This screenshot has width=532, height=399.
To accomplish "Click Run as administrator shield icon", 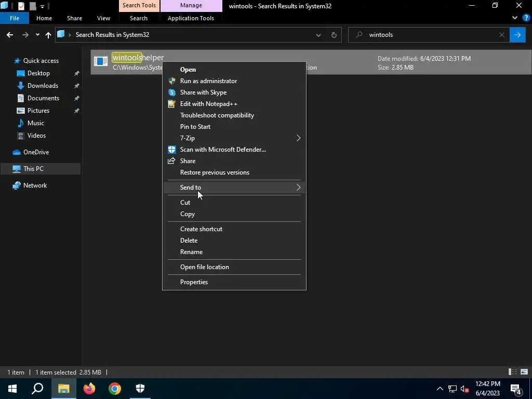I will point(171,81).
